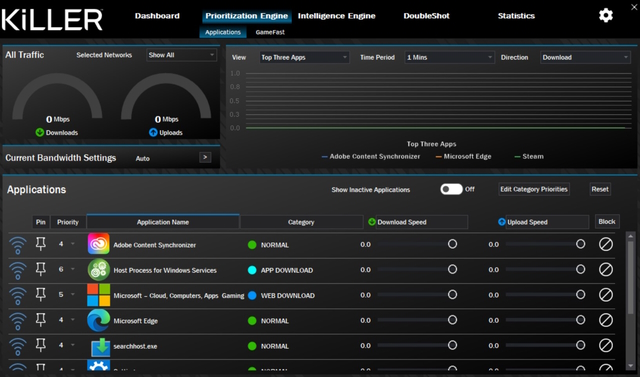Open the View Top Three Apps dropdown
This screenshot has height=377, width=640.
tap(304, 57)
